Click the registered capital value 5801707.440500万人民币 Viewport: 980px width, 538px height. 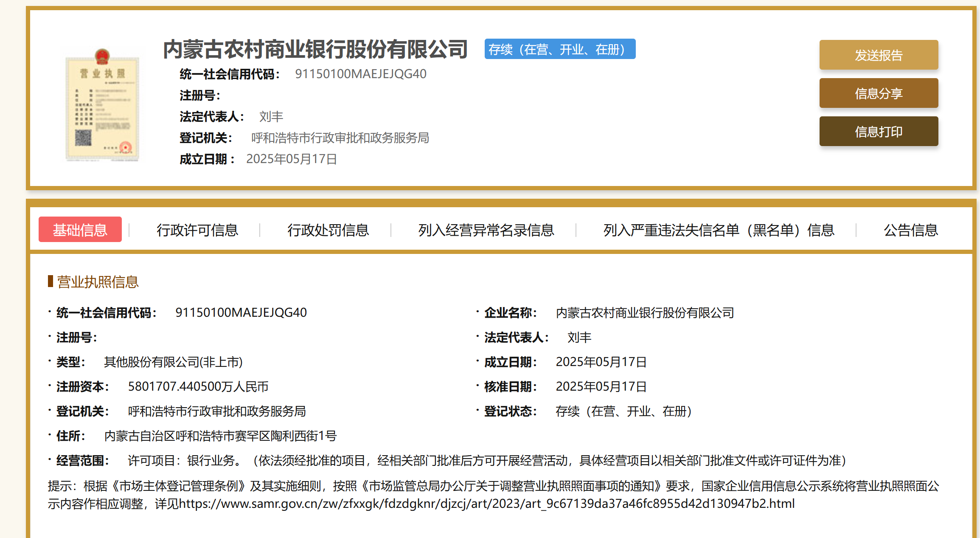pos(198,386)
